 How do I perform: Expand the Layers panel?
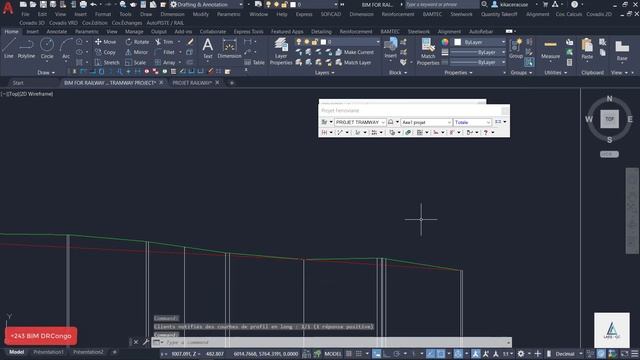(x=324, y=72)
